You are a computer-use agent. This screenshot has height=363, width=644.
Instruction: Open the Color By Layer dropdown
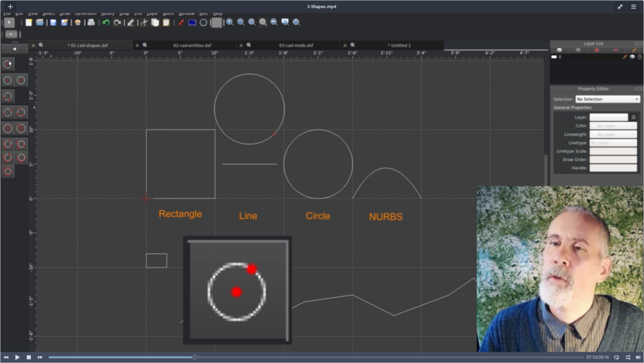point(613,126)
